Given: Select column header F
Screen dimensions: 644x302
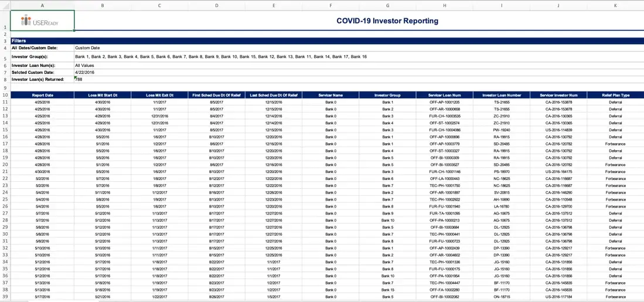Looking at the screenshot, I should [x=330, y=5].
